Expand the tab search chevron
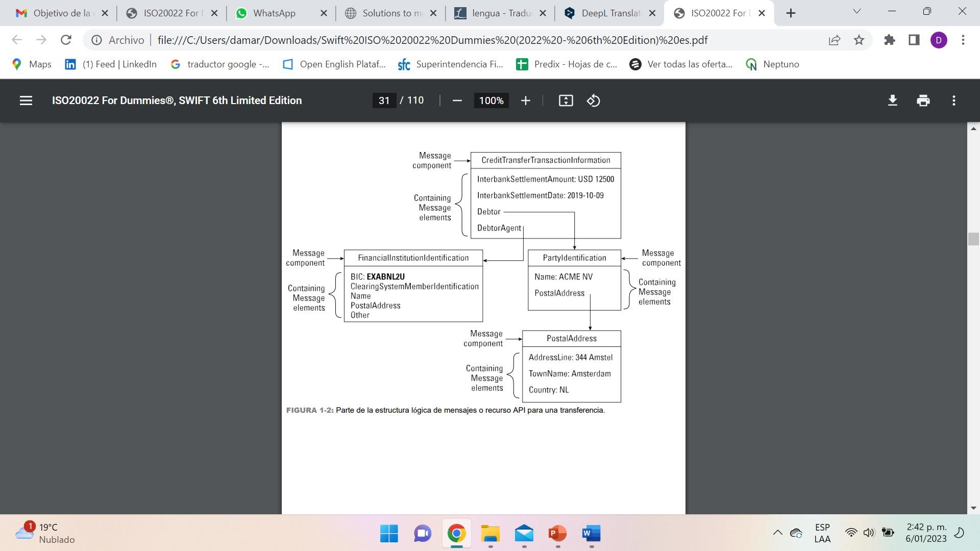This screenshot has height=551, width=980. coord(856,11)
